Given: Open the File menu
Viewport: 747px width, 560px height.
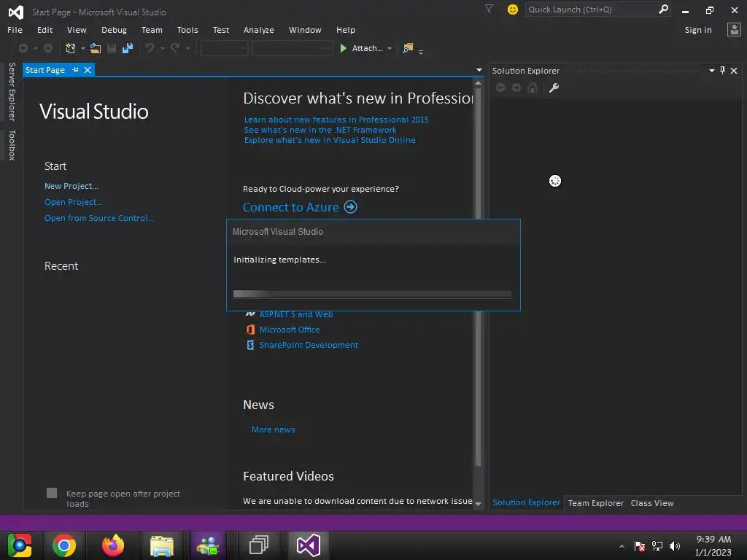Looking at the screenshot, I should (x=15, y=29).
